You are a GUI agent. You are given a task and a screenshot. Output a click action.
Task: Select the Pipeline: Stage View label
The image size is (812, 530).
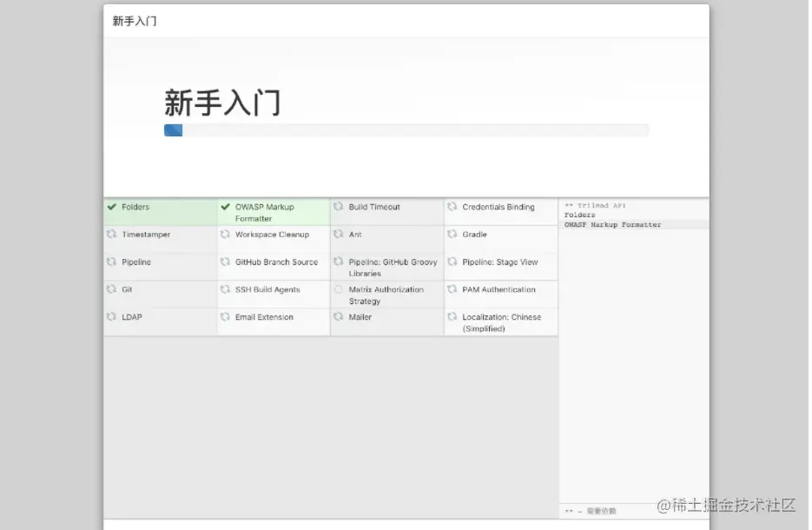click(x=499, y=262)
